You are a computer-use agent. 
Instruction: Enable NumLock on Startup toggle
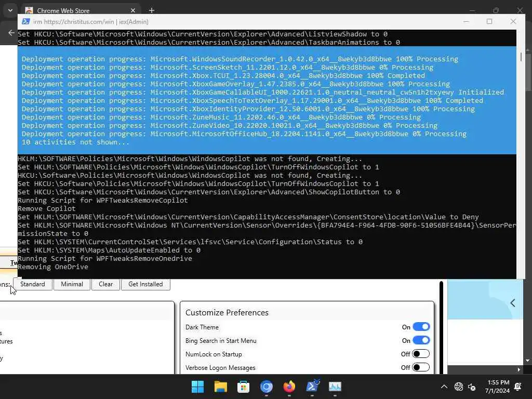click(x=421, y=354)
